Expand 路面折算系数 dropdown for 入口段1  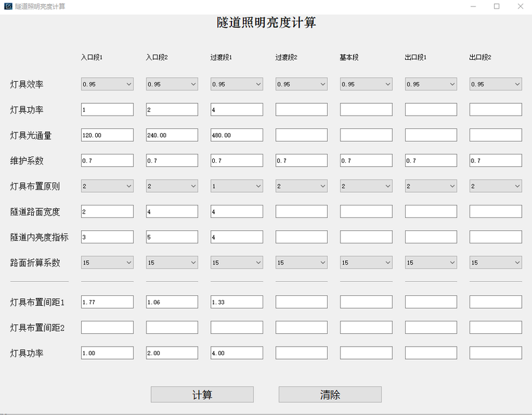(107, 262)
